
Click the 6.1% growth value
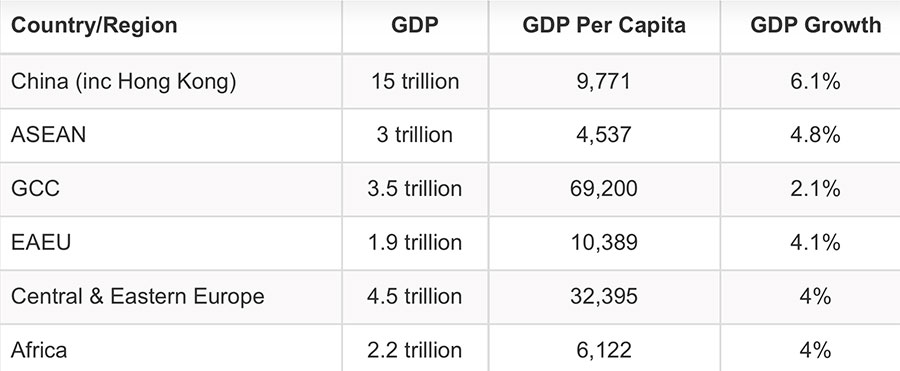[815, 82]
